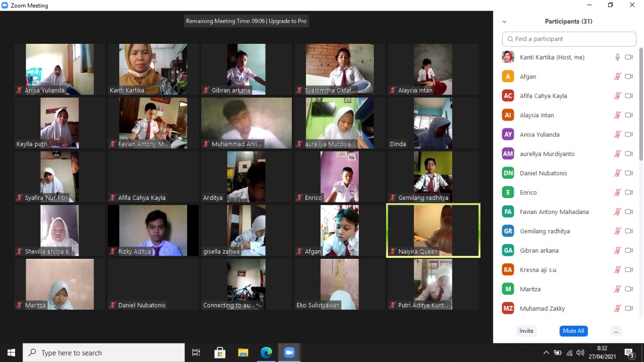Screen dimensions: 644x362
Task: Unmute Enrico from the participants list
Action: point(617,192)
